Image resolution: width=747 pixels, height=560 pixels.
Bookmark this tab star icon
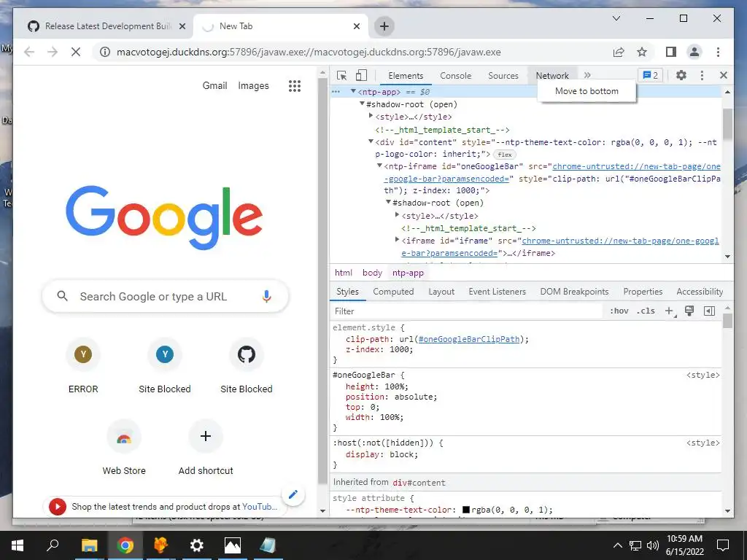point(642,52)
